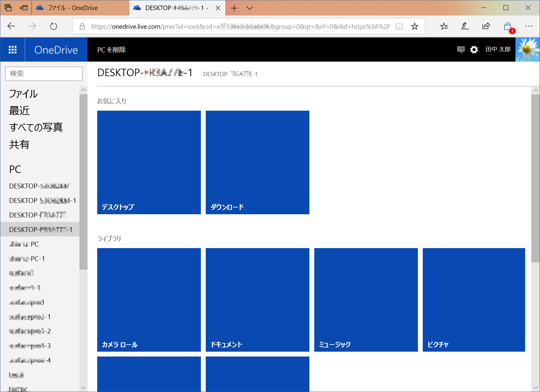This screenshot has width=540, height=392.
Task: Click the ライブラリ section label
Action: (109, 239)
